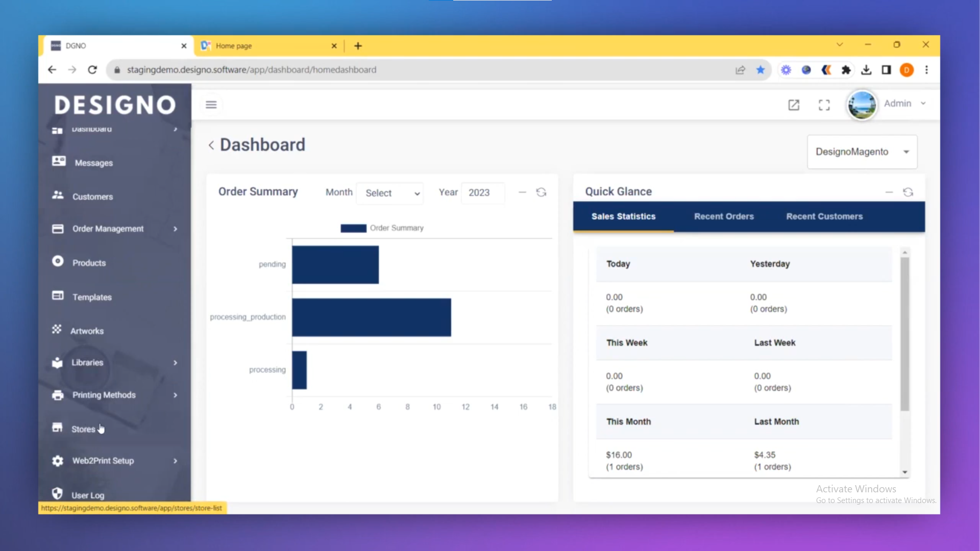Refresh the Quick Glance widget
Viewport: 980px width, 551px height.
(908, 192)
